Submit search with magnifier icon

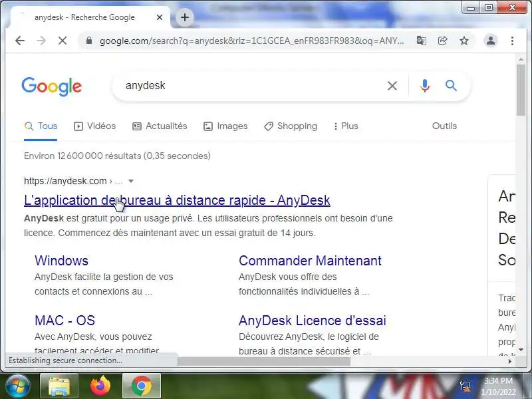point(451,86)
